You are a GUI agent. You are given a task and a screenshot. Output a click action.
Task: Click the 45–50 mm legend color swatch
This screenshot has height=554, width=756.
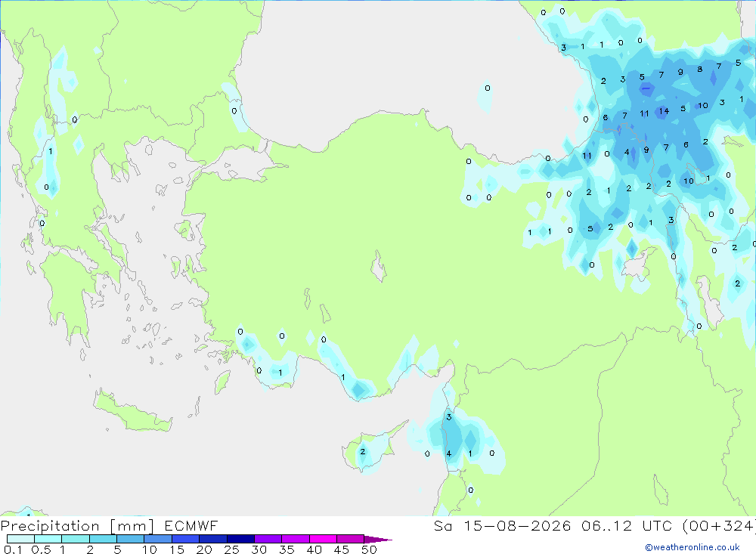(x=351, y=539)
